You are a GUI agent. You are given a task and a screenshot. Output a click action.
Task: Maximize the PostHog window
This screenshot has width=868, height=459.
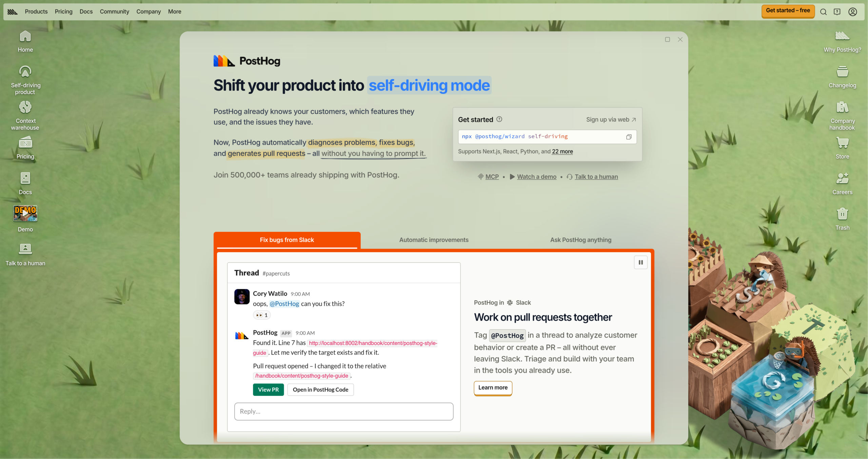pyautogui.click(x=667, y=40)
